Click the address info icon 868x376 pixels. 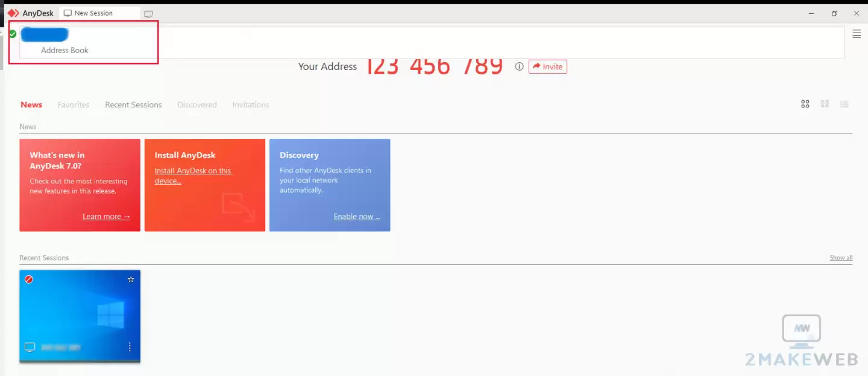click(519, 67)
